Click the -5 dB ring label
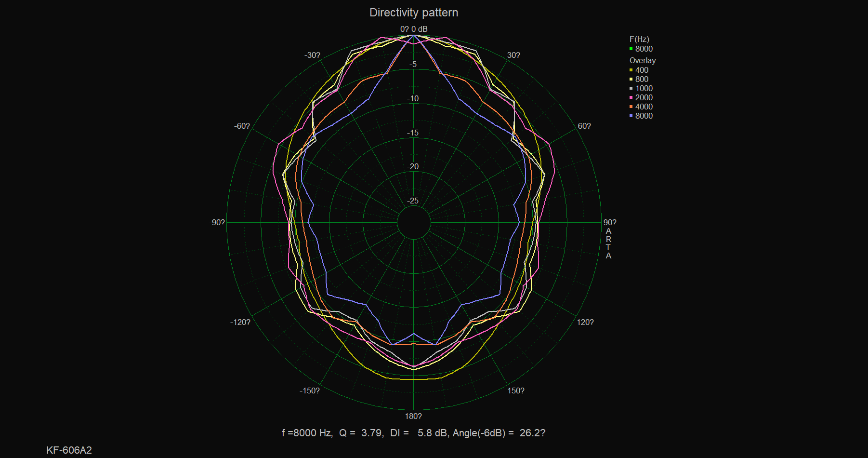Screen dimensions: 868x458 413,64
